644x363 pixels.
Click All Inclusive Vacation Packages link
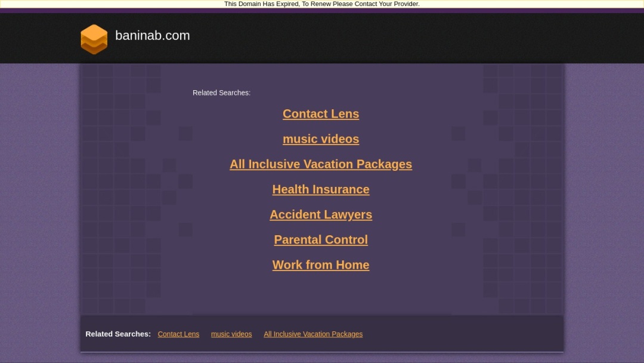tap(321, 164)
